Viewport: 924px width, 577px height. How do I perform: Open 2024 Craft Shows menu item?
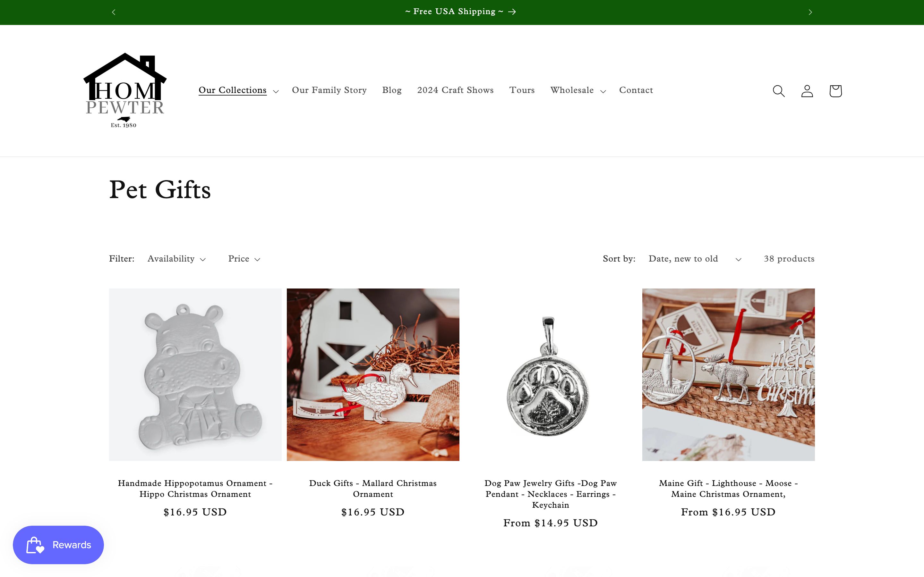[x=455, y=90]
